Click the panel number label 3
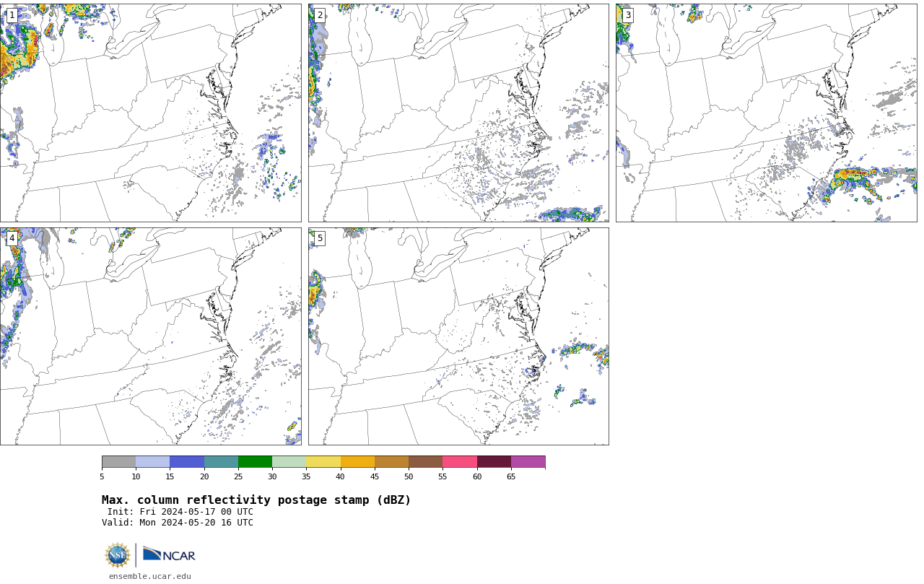The height and width of the screenshot is (584, 924). click(x=627, y=15)
